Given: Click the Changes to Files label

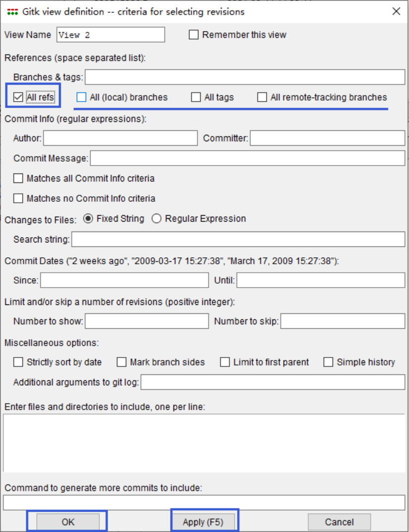Looking at the screenshot, I should pyautogui.click(x=40, y=220).
